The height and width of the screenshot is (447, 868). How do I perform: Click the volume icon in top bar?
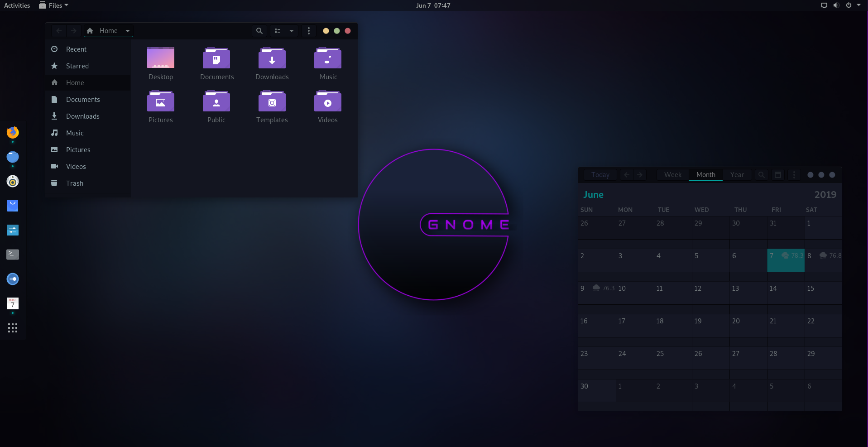point(836,5)
